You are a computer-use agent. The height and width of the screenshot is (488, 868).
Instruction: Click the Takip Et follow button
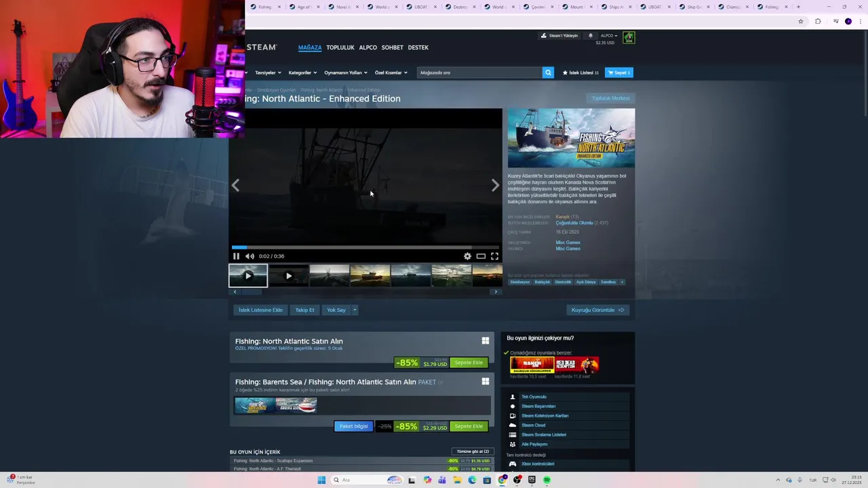pyautogui.click(x=304, y=310)
